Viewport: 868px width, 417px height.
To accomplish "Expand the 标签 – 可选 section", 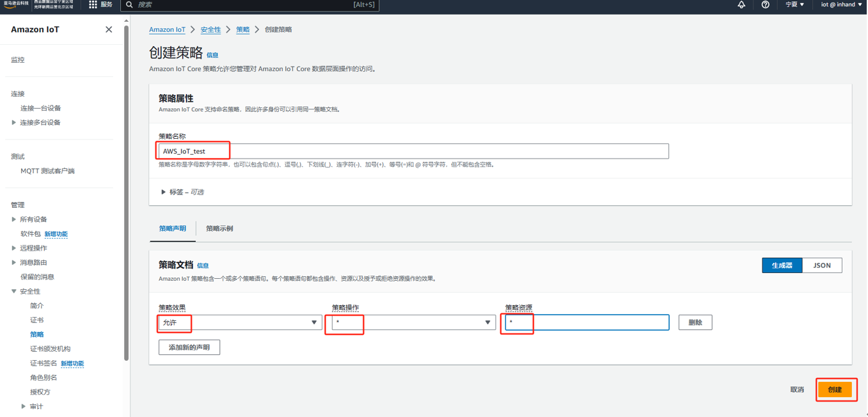I will point(182,192).
